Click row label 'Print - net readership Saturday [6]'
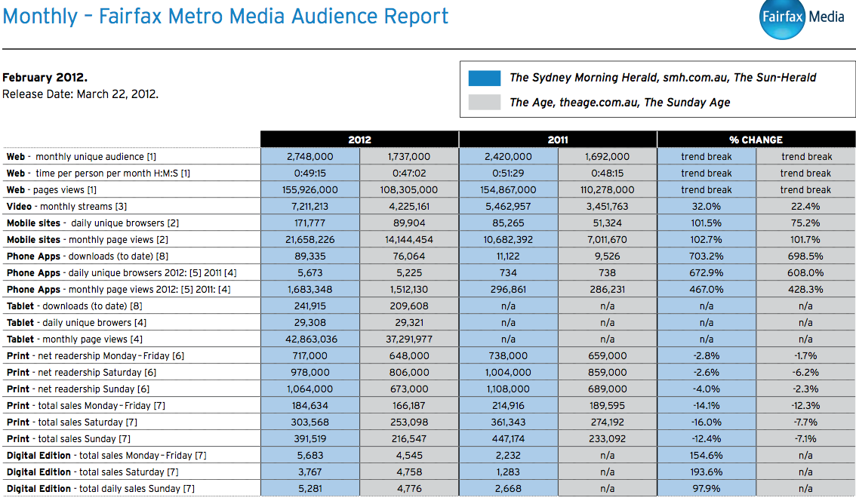Screen dimensions: 856x504 tap(82, 373)
